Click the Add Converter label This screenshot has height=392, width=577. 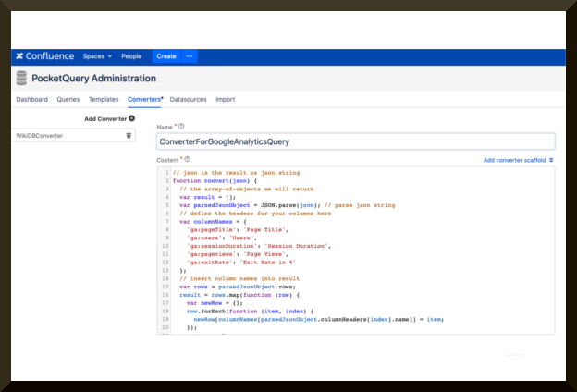coord(105,119)
